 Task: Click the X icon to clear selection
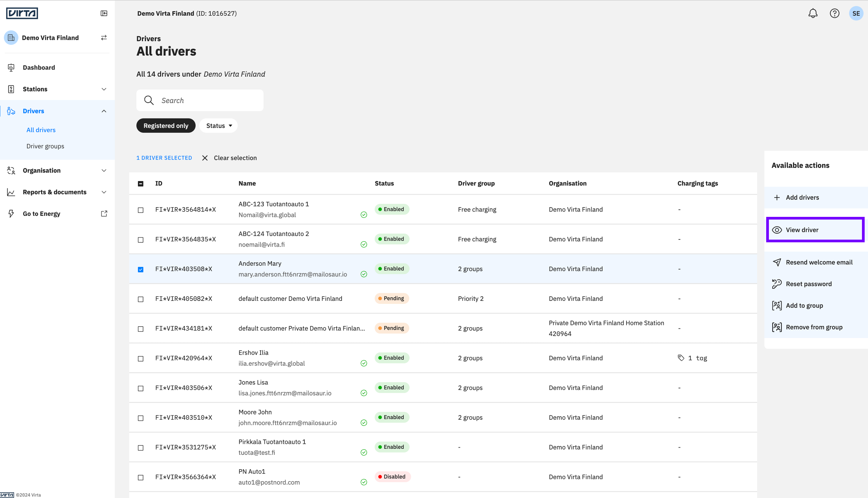click(205, 158)
